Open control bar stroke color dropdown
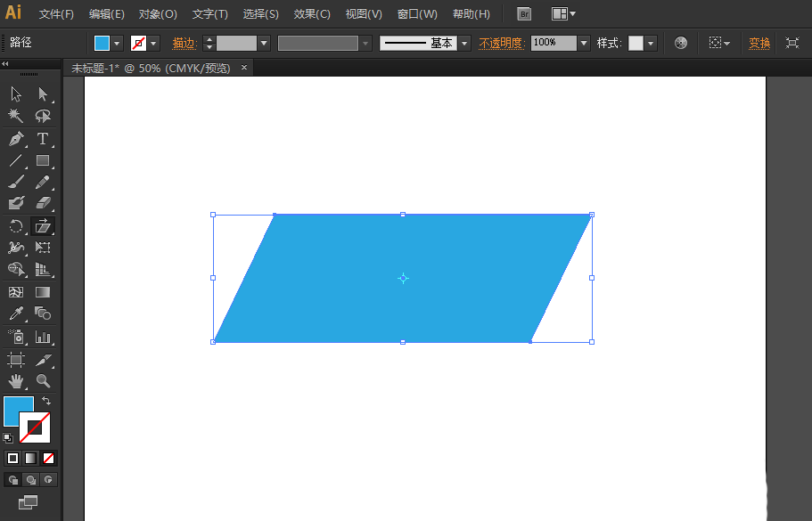Image resolution: width=812 pixels, height=521 pixels. [153, 44]
